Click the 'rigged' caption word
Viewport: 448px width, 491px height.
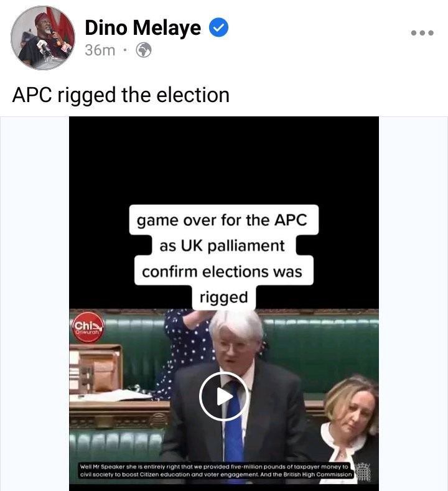tap(223, 297)
